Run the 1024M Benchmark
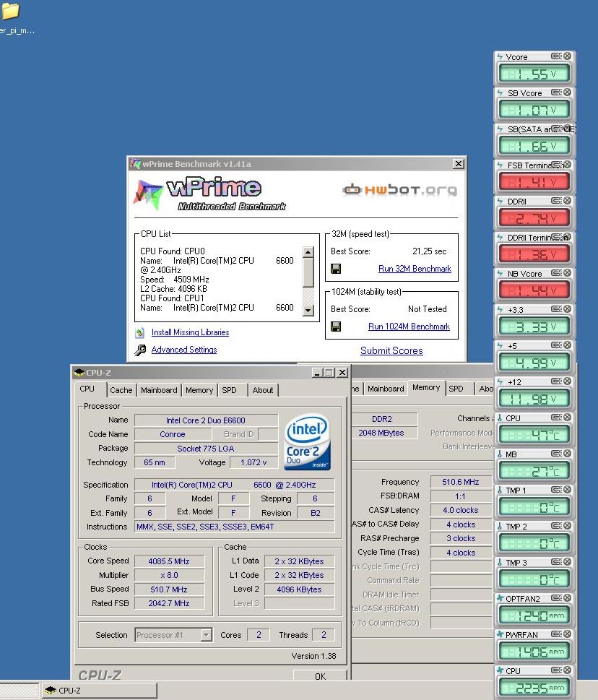Image resolution: width=598 pixels, height=700 pixels. (x=409, y=327)
